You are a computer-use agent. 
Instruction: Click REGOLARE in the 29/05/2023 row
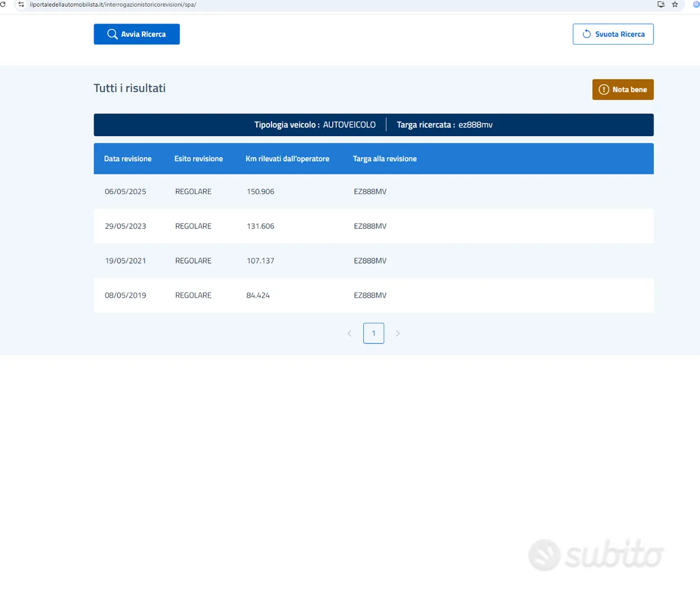pos(193,226)
